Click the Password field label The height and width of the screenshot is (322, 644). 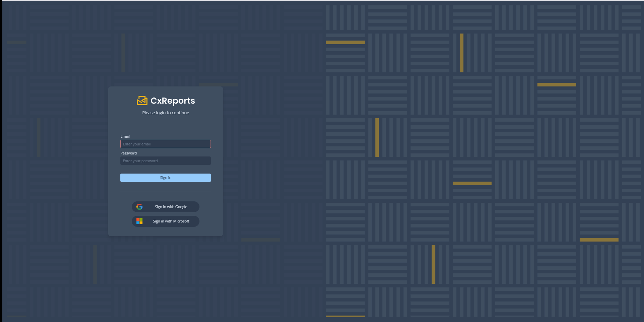pos(129,153)
